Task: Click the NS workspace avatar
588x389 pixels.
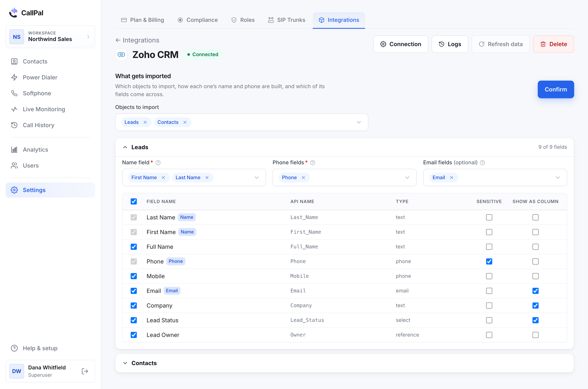Action: tap(17, 37)
